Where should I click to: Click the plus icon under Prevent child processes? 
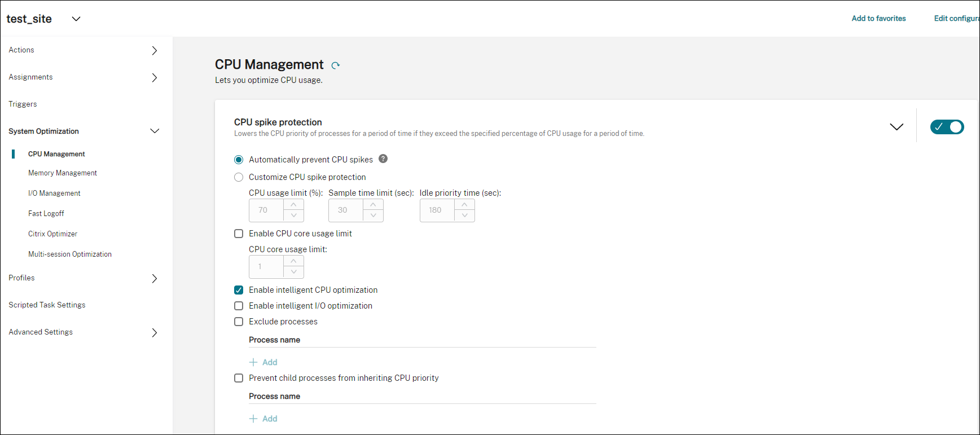point(253,419)
